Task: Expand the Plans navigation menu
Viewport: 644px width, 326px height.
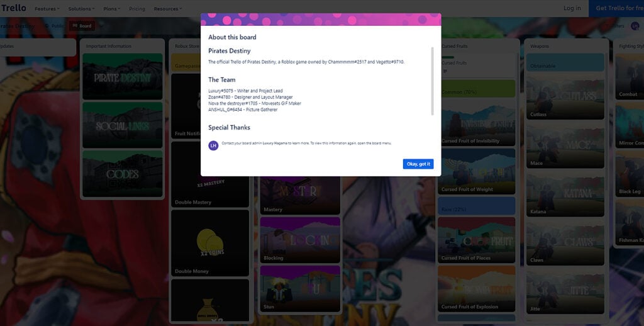Action: pos(112,9)
